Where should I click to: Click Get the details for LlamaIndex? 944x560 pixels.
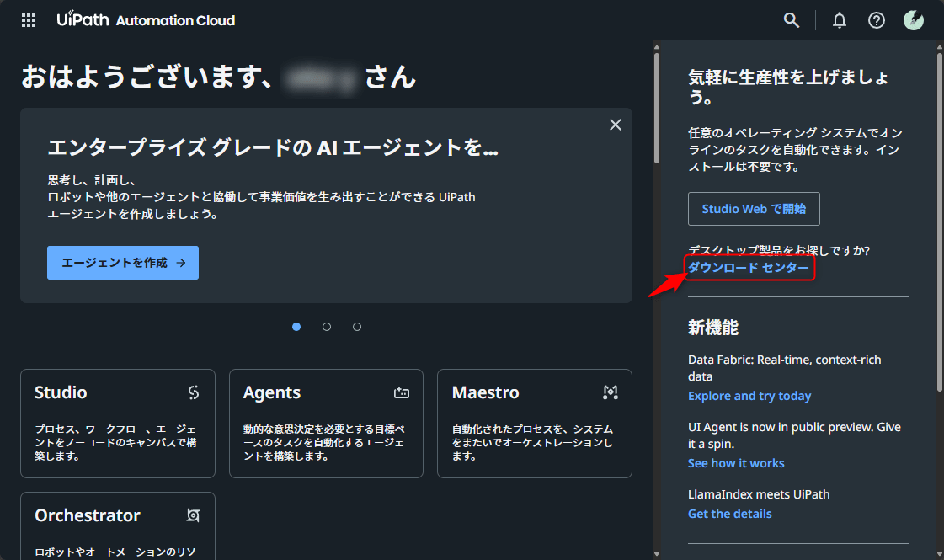[x=729, y=513]
